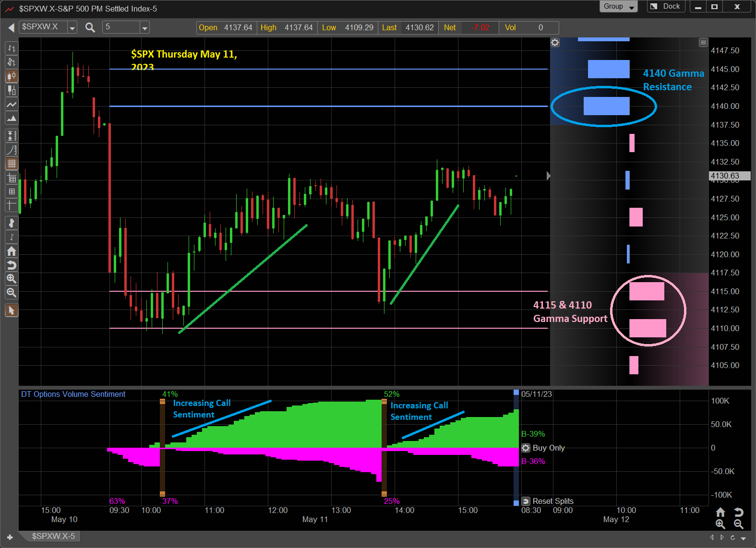This screenshot has width=756, height=548.
Task: Click the symbol search magnifier icon
Action: click(x=90, y=28)
